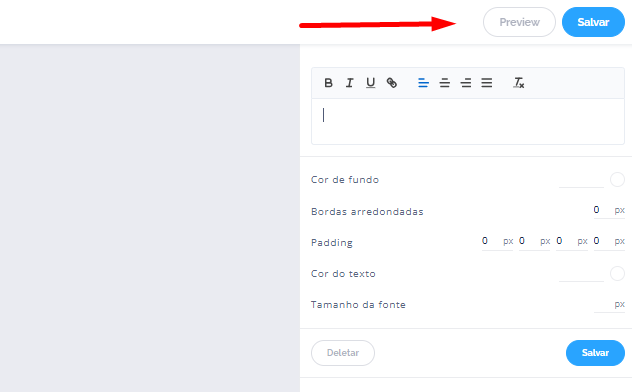The image size is (632, 392).
Task: Click the Cor de fundo hex value field
Action: pos(581,180)
